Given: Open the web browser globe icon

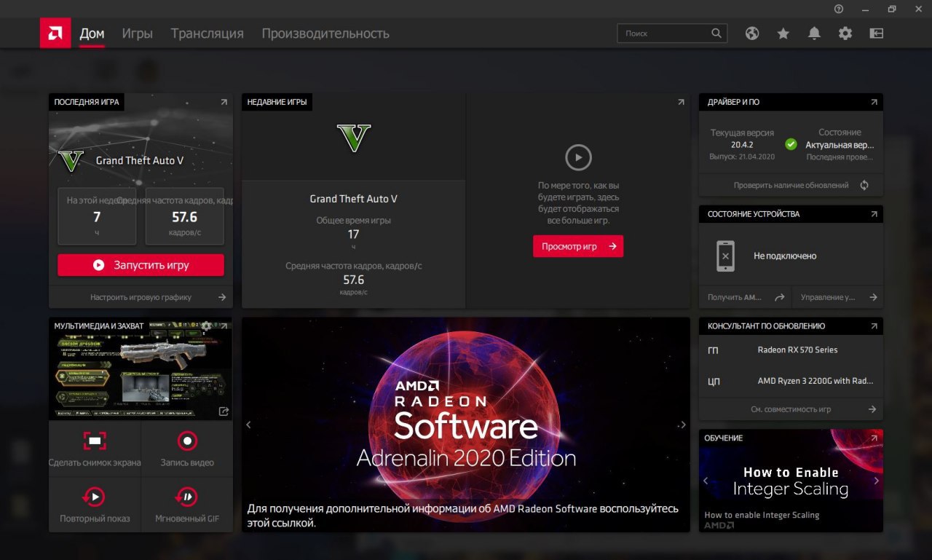Looking at the screenshot, I should [752, 33].
